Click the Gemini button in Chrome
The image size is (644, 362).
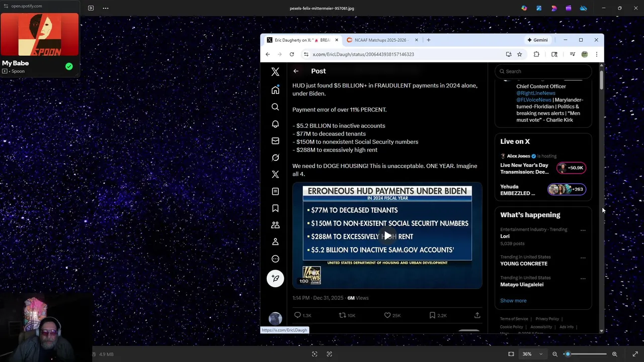click(537, 40)
